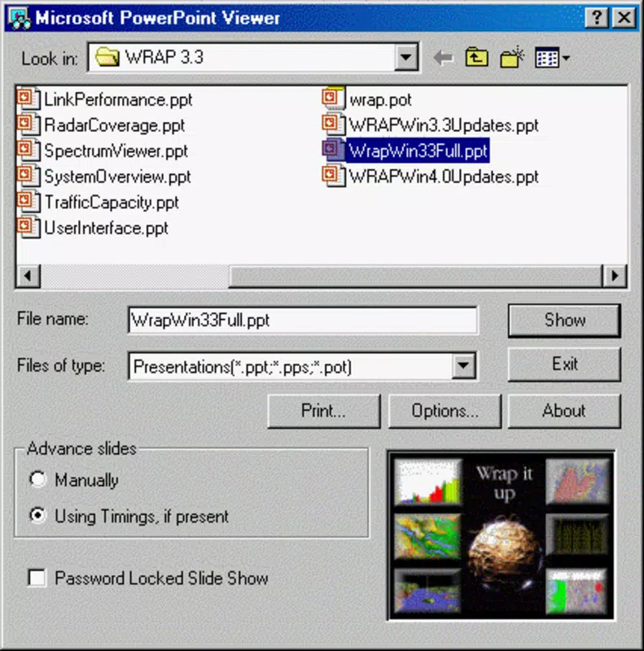
Task: Click the WRAPWin4.0Updates.ppt file icon
Action: tap(334, 176)
